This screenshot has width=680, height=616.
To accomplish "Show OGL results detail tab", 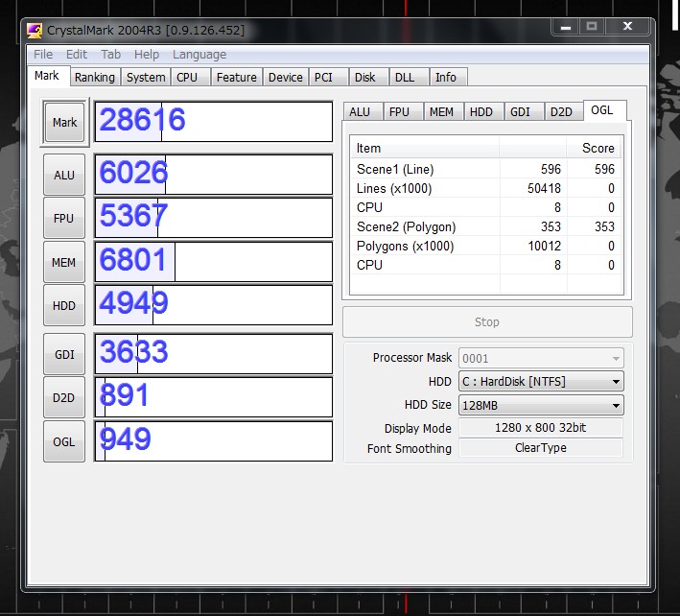I will 605,110.
